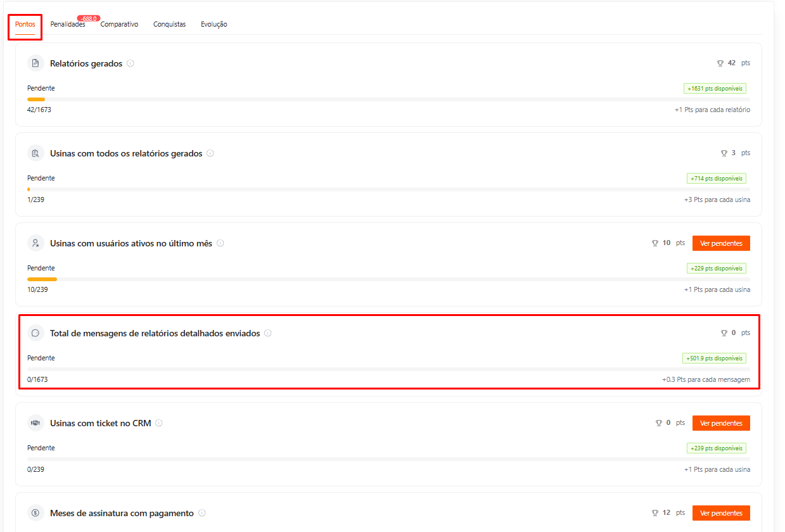785x532 pixels.
Task: Go to the Evolução tab
Action: [x=214, y=24]
